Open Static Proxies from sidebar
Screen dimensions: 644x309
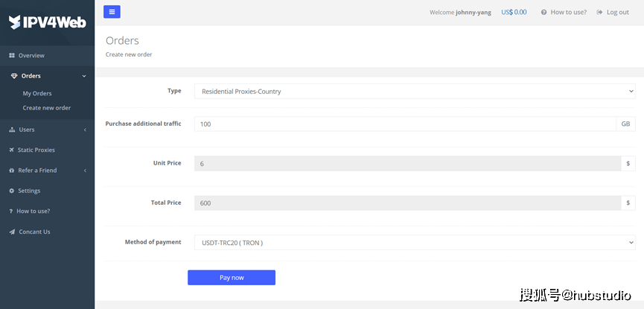pos(36,150)
